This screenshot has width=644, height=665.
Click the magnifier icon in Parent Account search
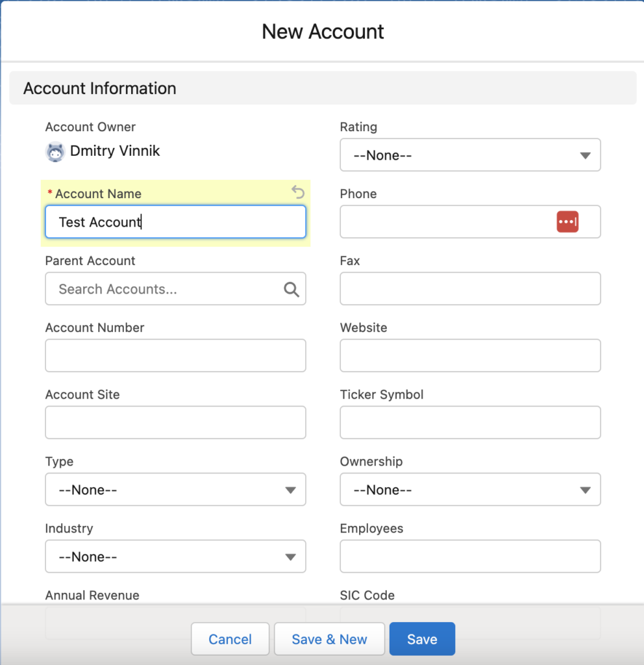coord(291,290)
